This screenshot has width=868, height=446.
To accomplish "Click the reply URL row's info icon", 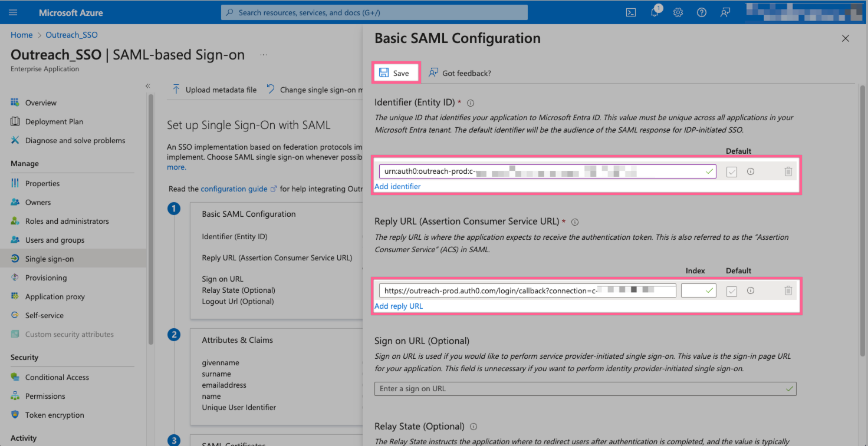I will coord(751,290).
